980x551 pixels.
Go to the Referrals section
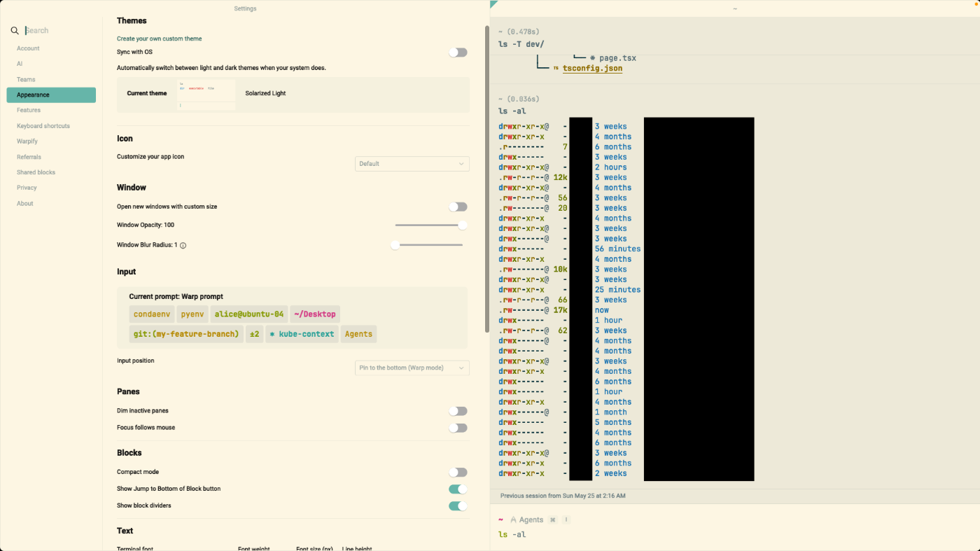click(29, 157)
